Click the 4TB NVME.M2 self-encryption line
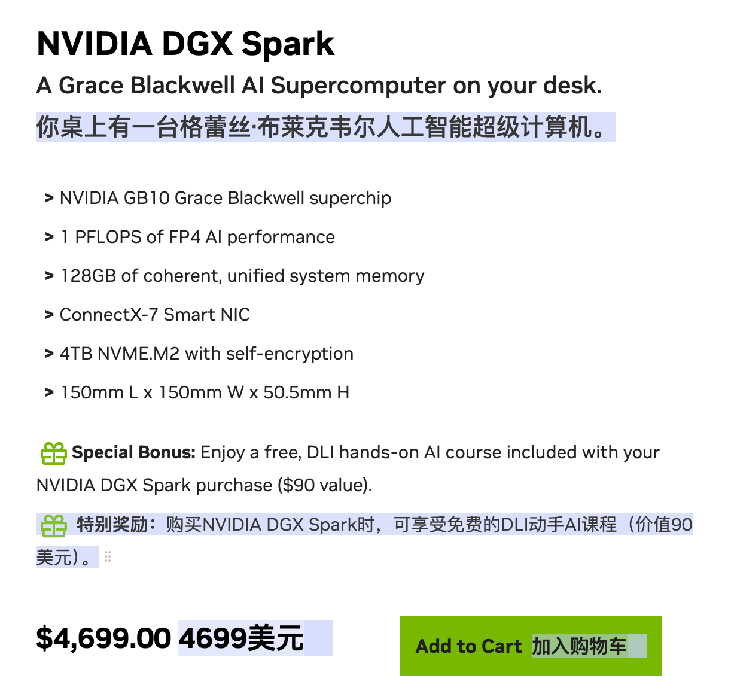This screenshot has width=731, height=700. pyautogui.click(x=206, y=354)
